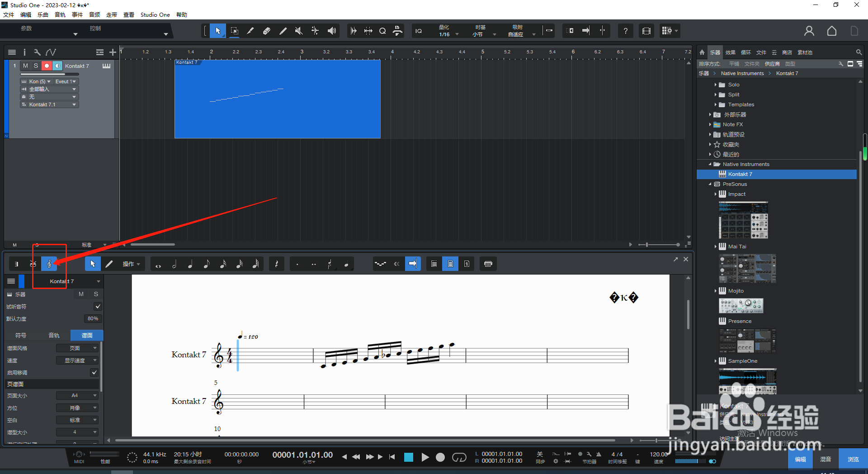Image resolution: width=868 pixels, height=474 pixels.
Task: Toggle loop playback in transport
Action: tap(459, 458)
